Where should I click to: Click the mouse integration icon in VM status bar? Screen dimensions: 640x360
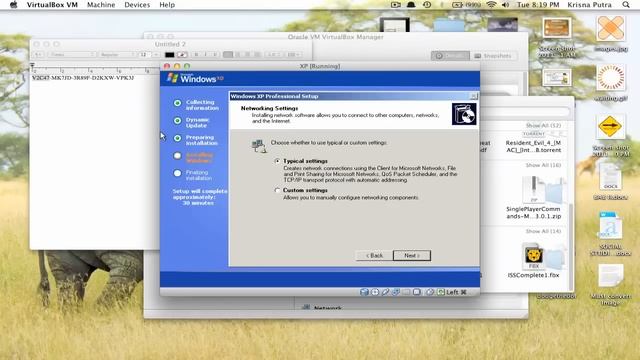pyautogui.click(x=429, y=292)
